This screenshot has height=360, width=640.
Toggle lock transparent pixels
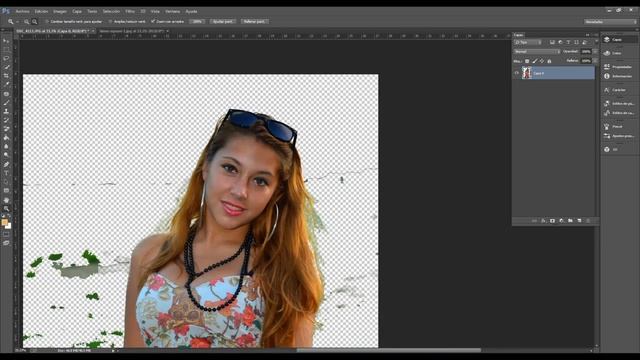(527, 61)
